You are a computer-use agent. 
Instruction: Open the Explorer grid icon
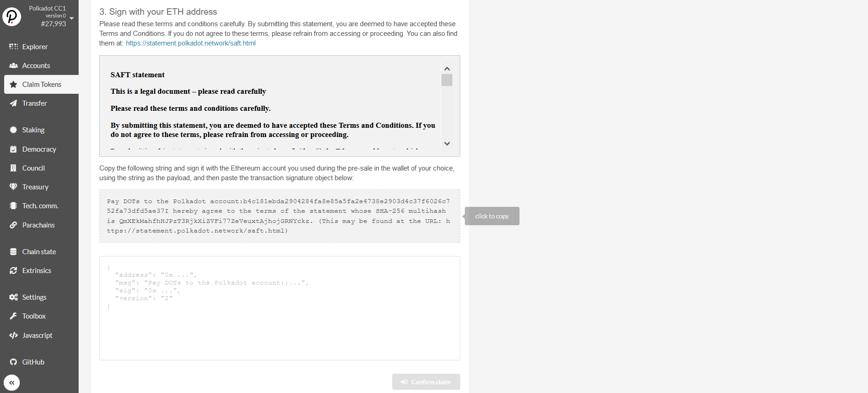[13, 46]
